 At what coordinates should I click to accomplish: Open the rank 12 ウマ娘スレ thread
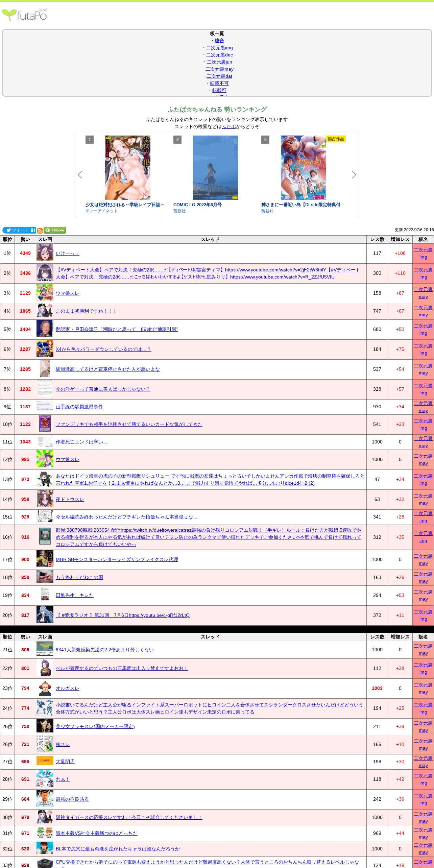click(x=68, y=459)
